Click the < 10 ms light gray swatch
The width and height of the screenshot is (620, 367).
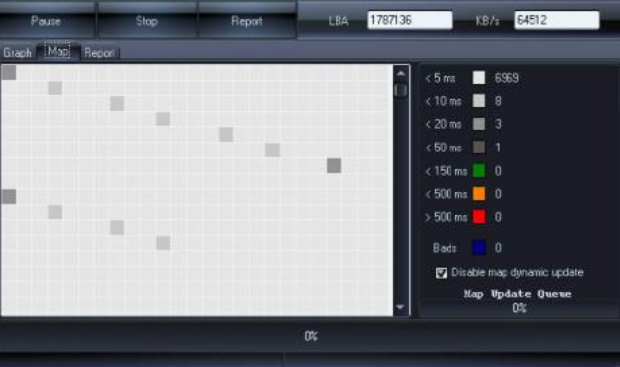tap(479, 101)
